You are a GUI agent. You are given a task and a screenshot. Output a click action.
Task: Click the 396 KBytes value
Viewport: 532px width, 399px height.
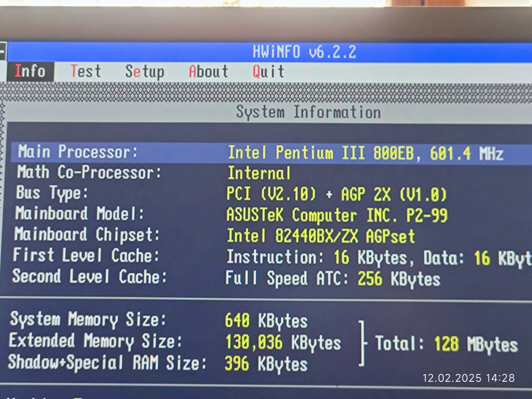[x=266, y=364]
